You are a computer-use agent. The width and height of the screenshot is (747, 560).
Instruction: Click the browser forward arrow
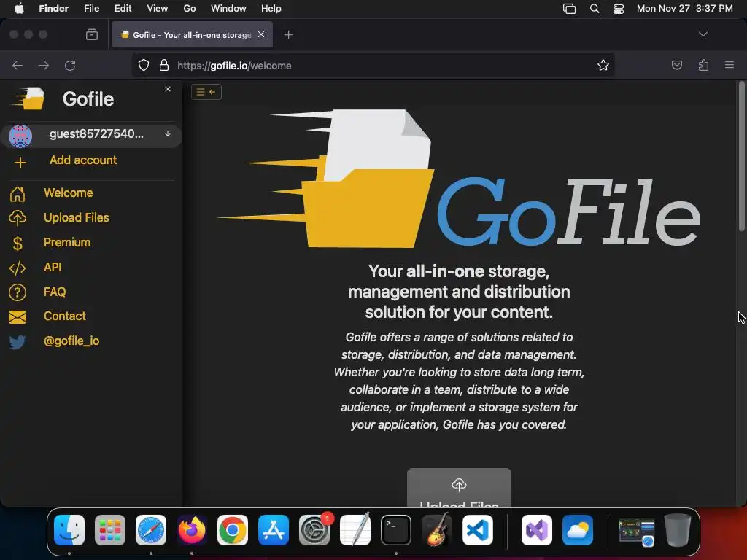(x=44, y=65)
